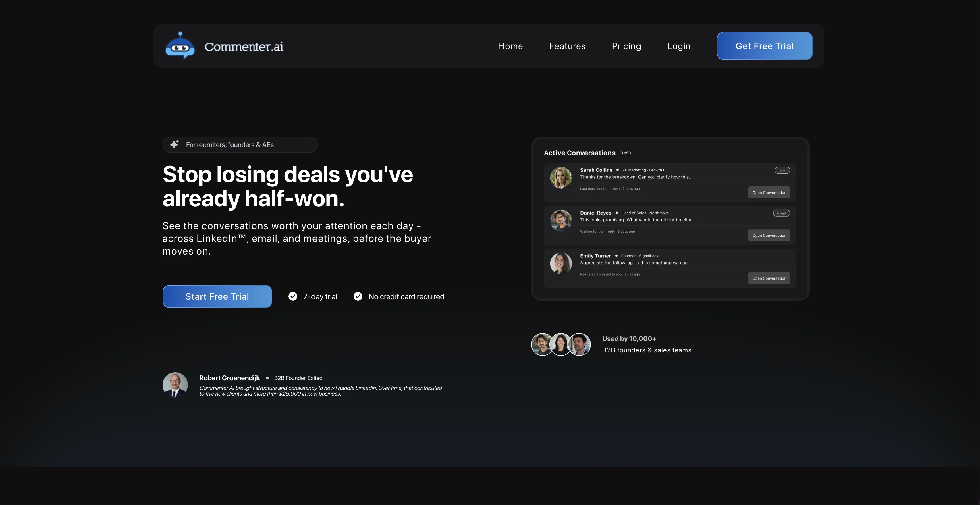Click the sparkle icon in the recruiters badge

tap(174, 144)
